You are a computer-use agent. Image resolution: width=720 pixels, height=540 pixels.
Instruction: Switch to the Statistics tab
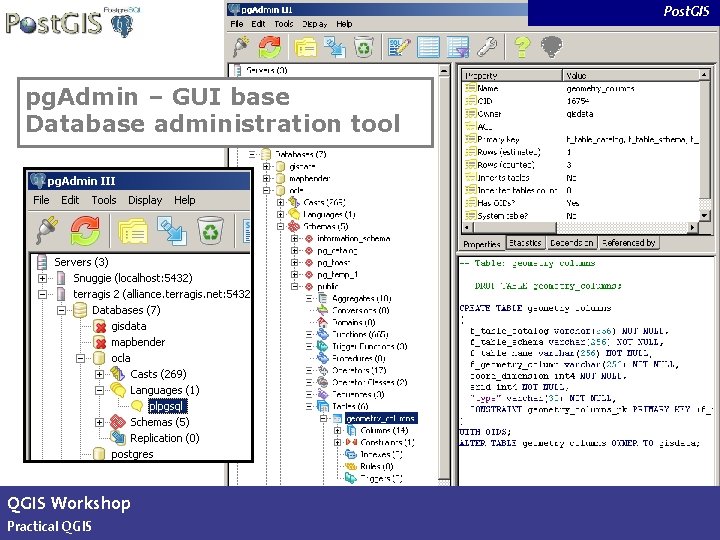(x=525, y=243)
